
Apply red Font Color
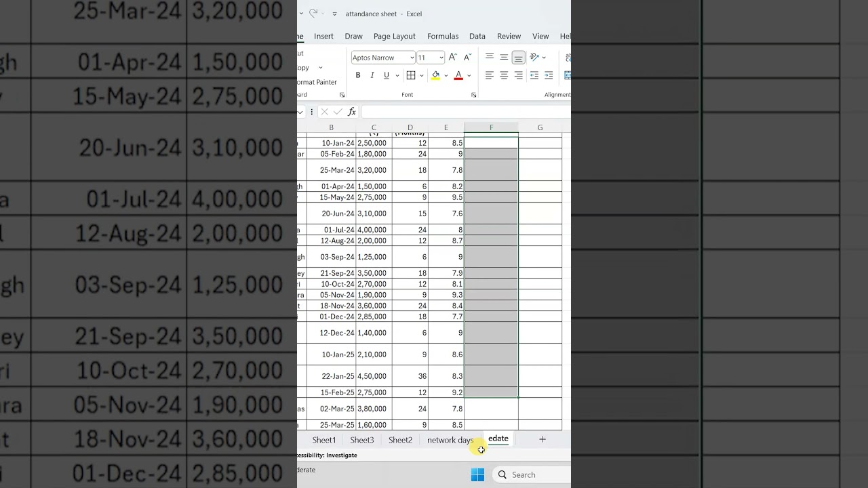point(458,75)
